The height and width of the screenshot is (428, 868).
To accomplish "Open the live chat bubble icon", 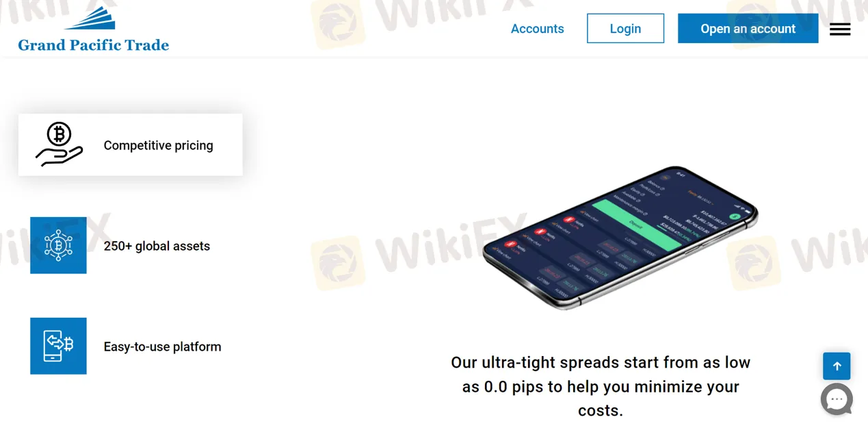I will point(837,399).
